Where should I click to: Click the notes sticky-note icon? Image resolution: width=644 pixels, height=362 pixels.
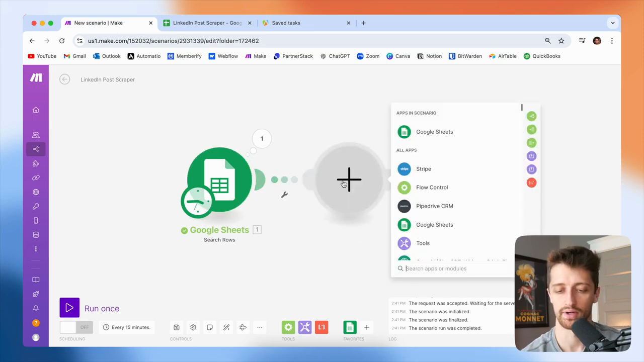click(x=210, y=327)
